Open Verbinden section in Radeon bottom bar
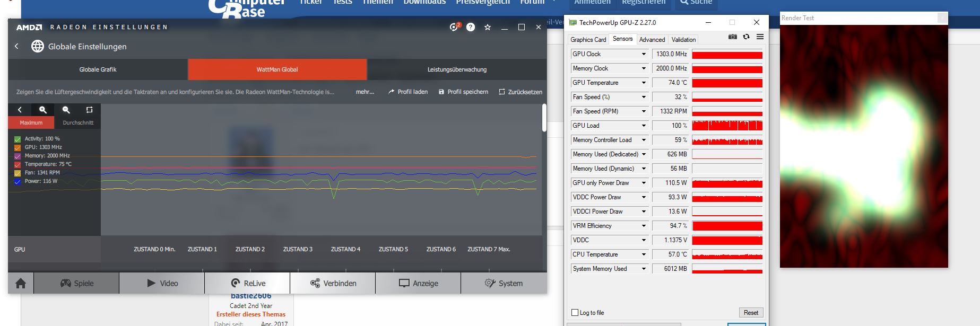This screenshot has width=980, height=326. [333, 283]
